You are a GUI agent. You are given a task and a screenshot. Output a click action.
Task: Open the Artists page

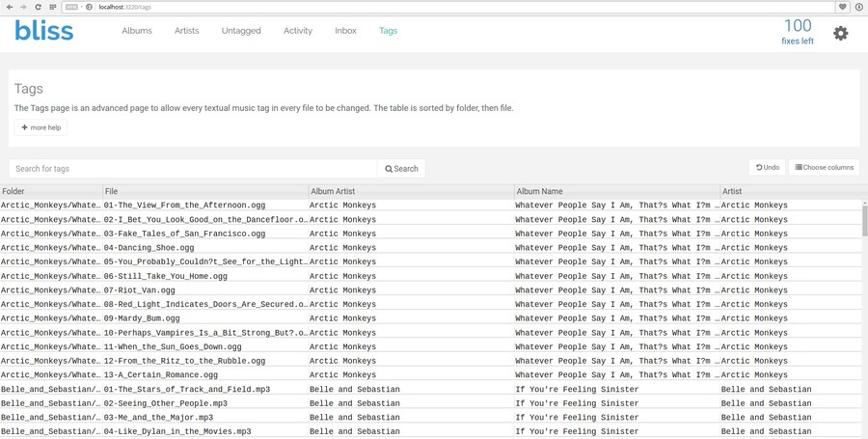[186, 31]
